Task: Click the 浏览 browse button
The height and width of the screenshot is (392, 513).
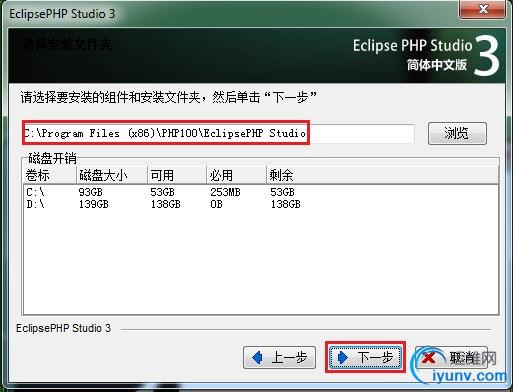Action: [457, 133]
